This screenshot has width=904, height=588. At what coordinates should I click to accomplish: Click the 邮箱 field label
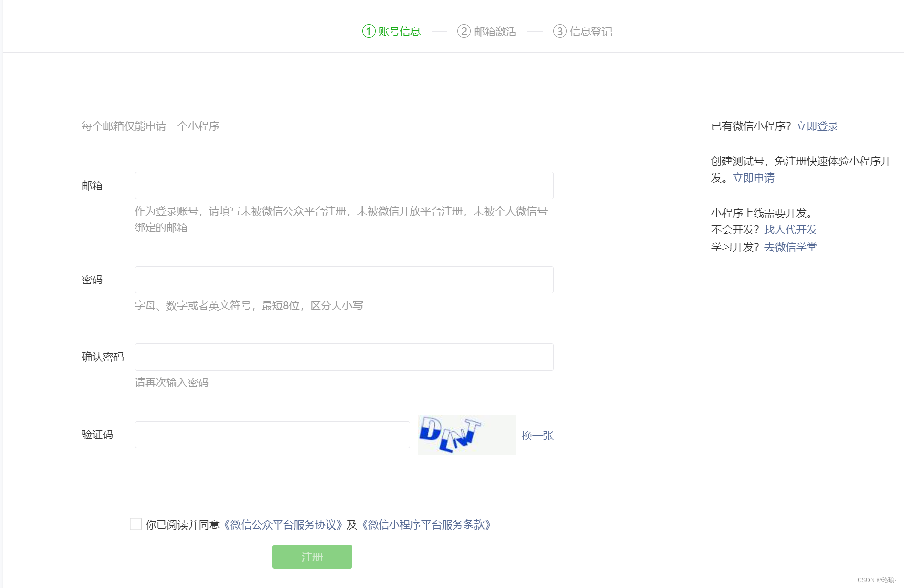pos(92,186)
